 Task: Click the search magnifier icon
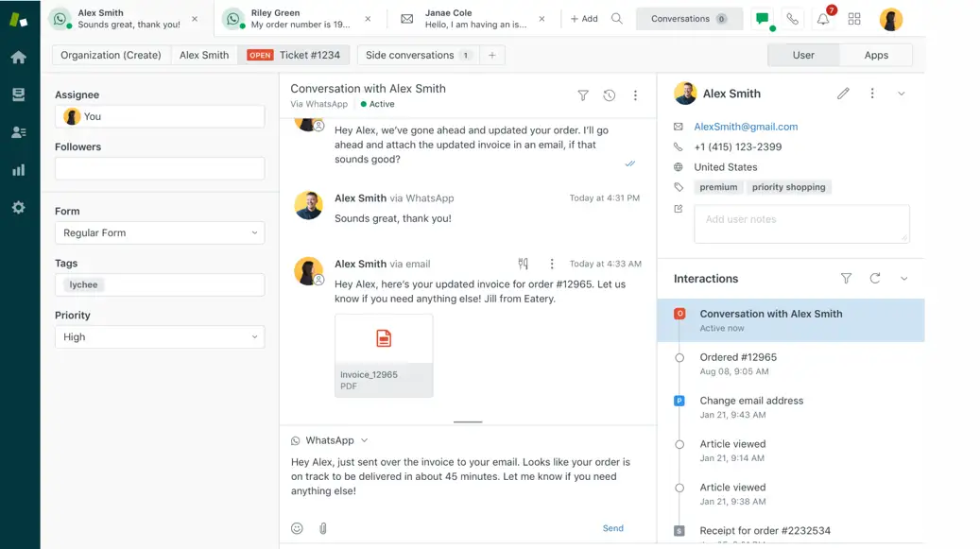[x=617, y=19]
